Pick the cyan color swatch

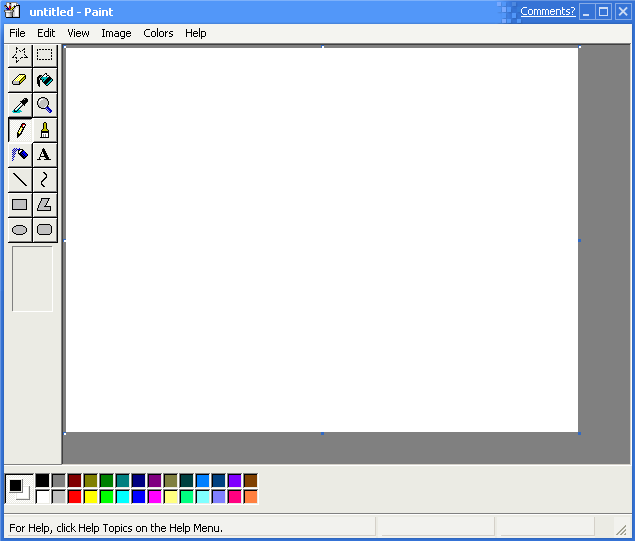[122, 497]
